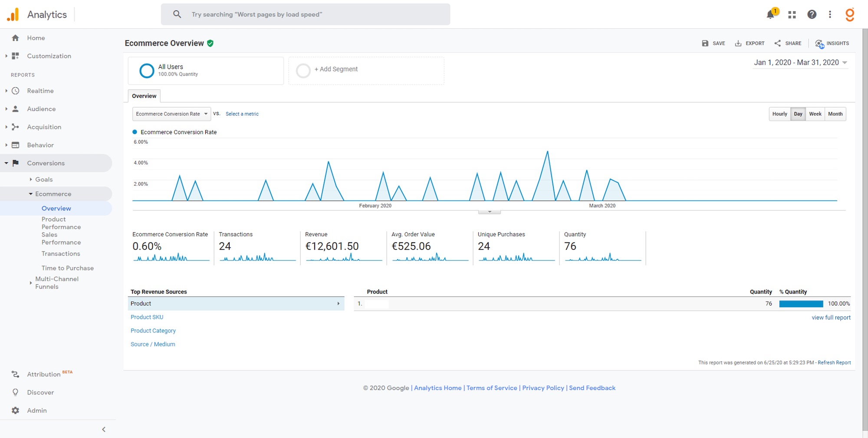
Task: Expand the Goals submenu
Action: [x=31, y=179]
